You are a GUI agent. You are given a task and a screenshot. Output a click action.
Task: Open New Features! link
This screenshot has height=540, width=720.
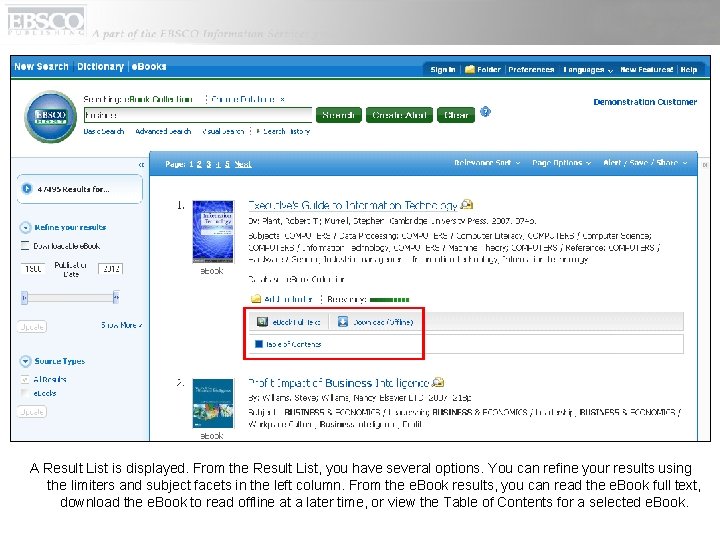click(x=647, y=69)
